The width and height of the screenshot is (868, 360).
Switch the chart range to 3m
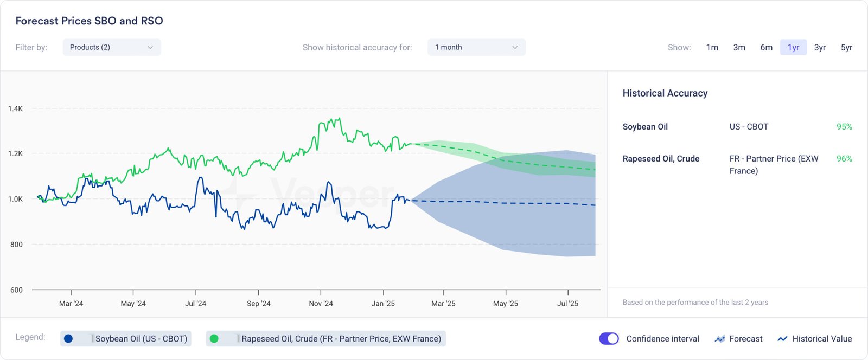739,47
